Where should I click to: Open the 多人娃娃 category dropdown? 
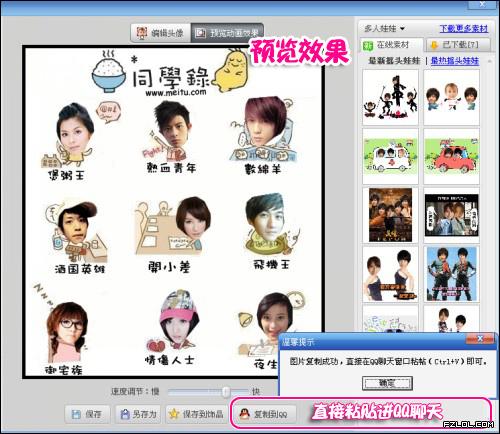[384, 29]
